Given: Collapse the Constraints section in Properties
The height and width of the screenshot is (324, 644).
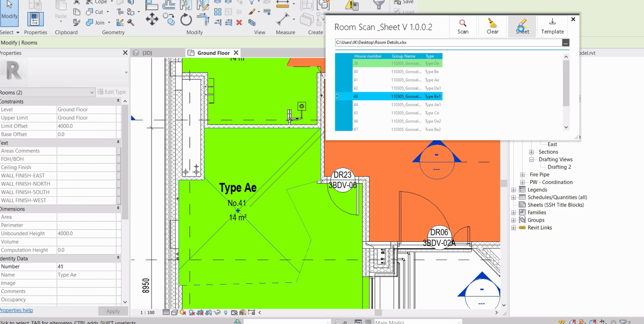Looking at the screenshot, I should tap(118, 101).
